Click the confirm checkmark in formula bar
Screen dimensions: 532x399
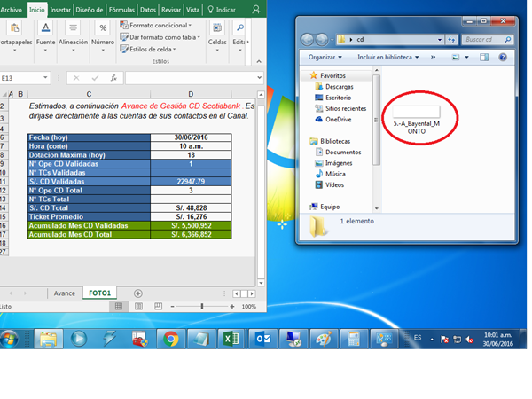point(95,78)
